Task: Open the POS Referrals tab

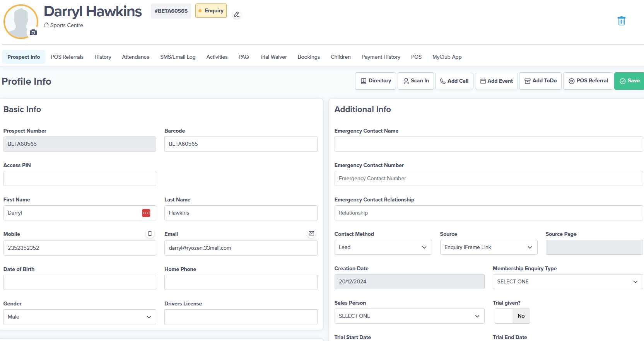Action: coord(67,57)
